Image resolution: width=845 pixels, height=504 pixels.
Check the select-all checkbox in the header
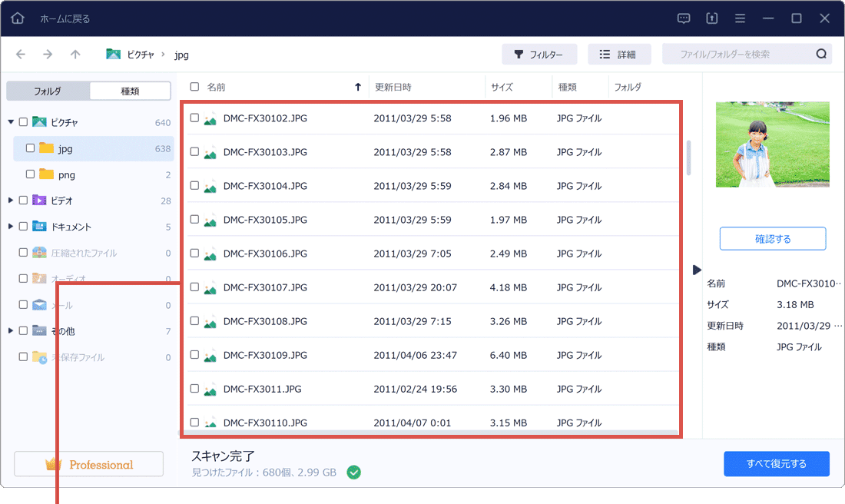tap(194, 87)
